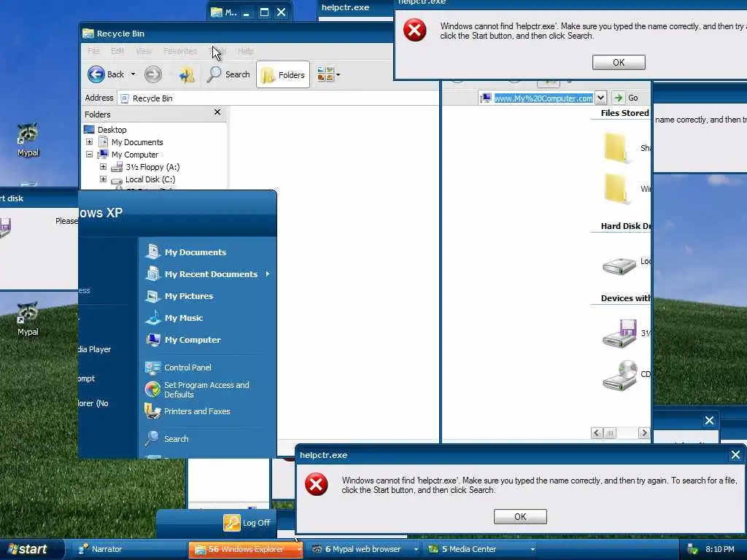Close the Folders pane
Image resolution: width=747 pixels, height=560 pixels.
pyautogui.click(x=217, y=112)
